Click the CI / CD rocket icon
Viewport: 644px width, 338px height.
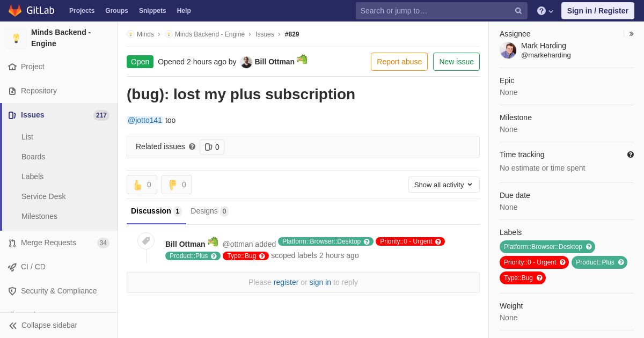(x=12, y=267)
